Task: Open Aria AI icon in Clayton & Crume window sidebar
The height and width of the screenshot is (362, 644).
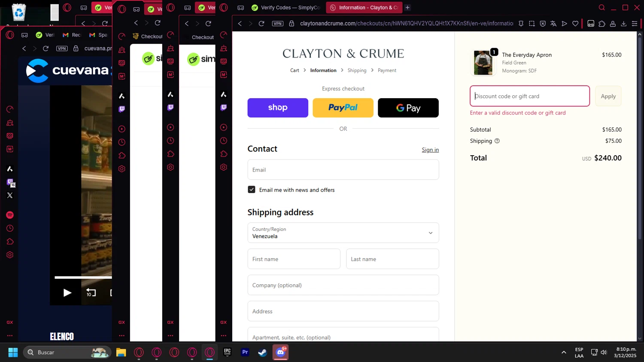Action: click(224, 94)
